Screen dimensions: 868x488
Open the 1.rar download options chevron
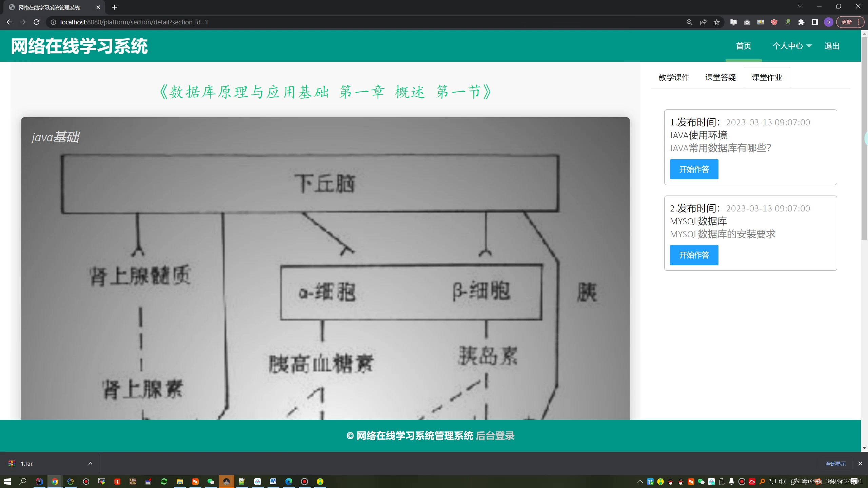pos(90,463)
